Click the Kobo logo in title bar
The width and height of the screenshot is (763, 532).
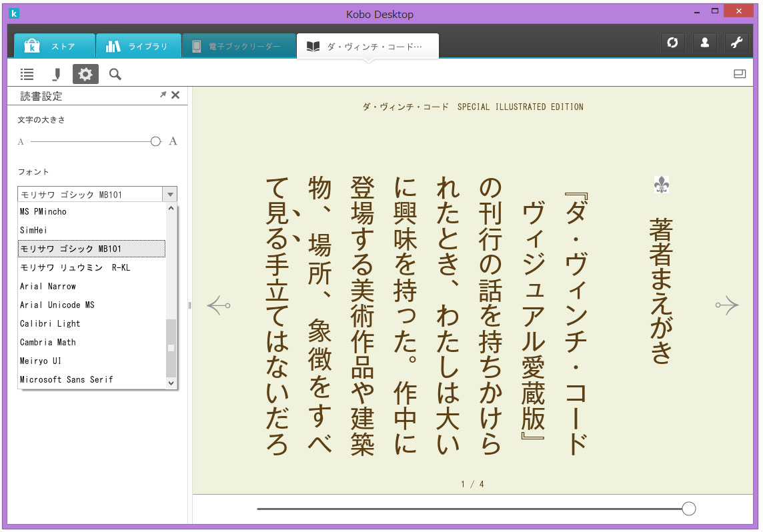tap(14, 13)
